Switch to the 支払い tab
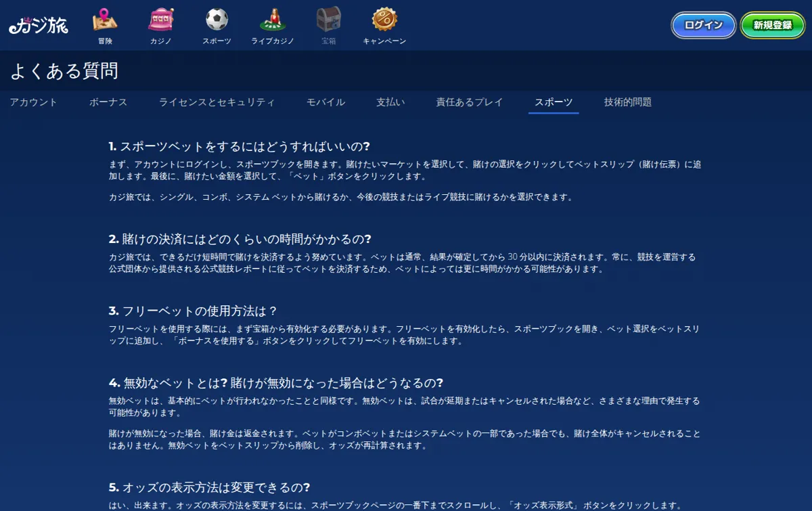Viewport: 812px width, 511px height. tap(390, 102)
